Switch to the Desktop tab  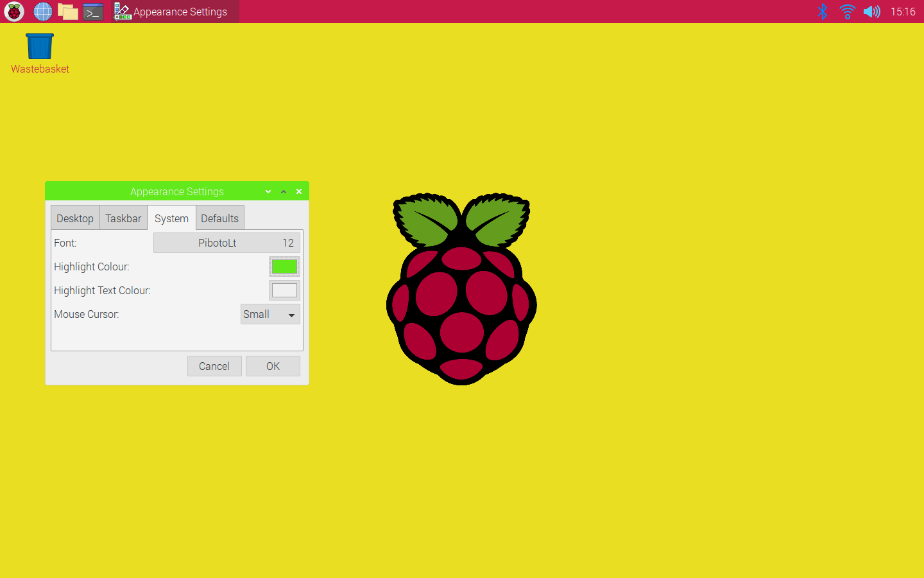coord(74,218)
